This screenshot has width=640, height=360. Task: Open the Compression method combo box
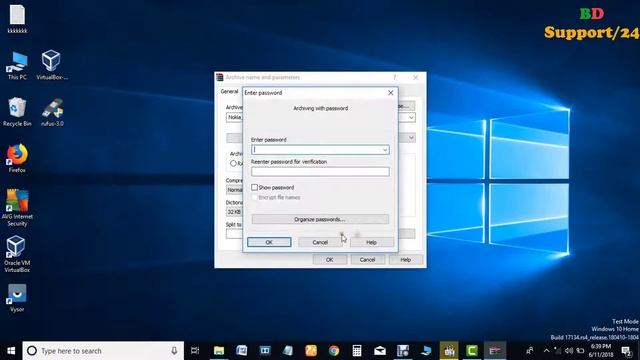[235, 190]
